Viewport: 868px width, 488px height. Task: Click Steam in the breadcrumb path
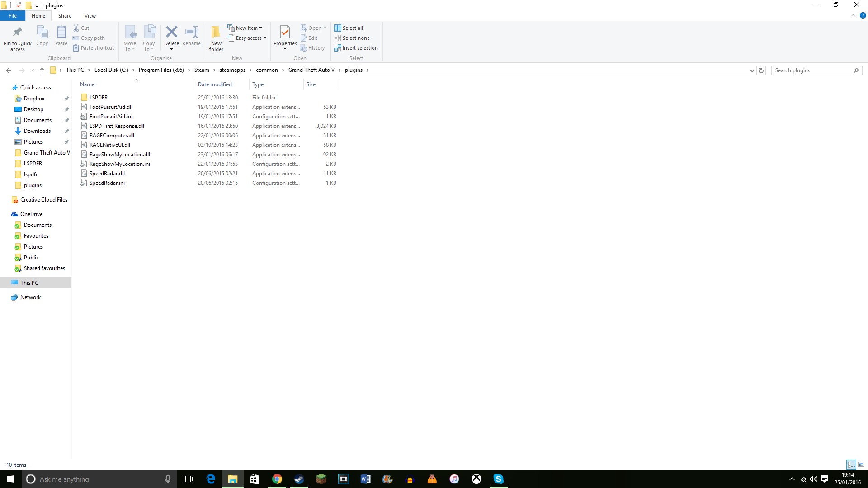202,70
